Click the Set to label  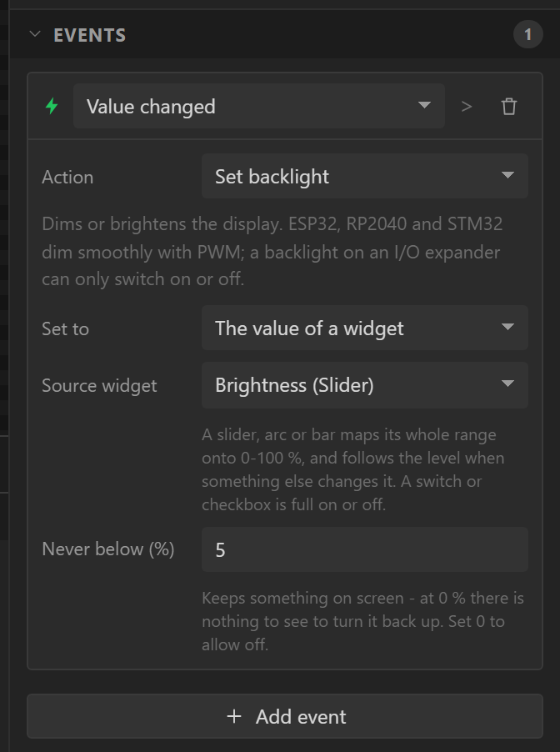[x=65, y=329]
